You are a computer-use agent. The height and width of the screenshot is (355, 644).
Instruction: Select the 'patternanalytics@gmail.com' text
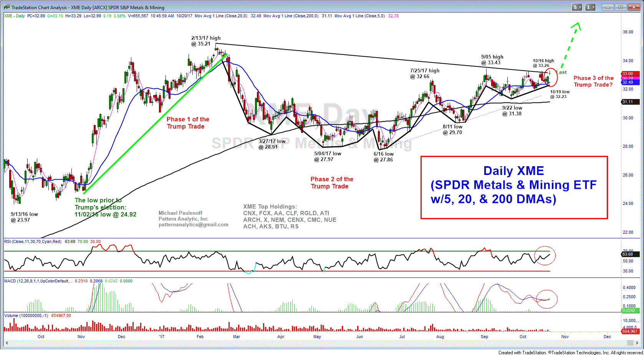[x=194, y=225]
